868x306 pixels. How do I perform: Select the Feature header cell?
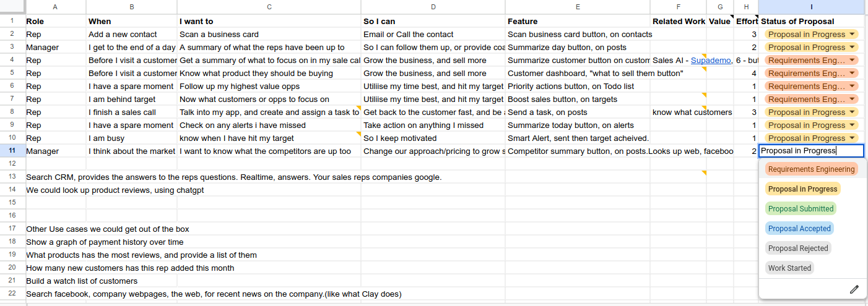point(578,21)
